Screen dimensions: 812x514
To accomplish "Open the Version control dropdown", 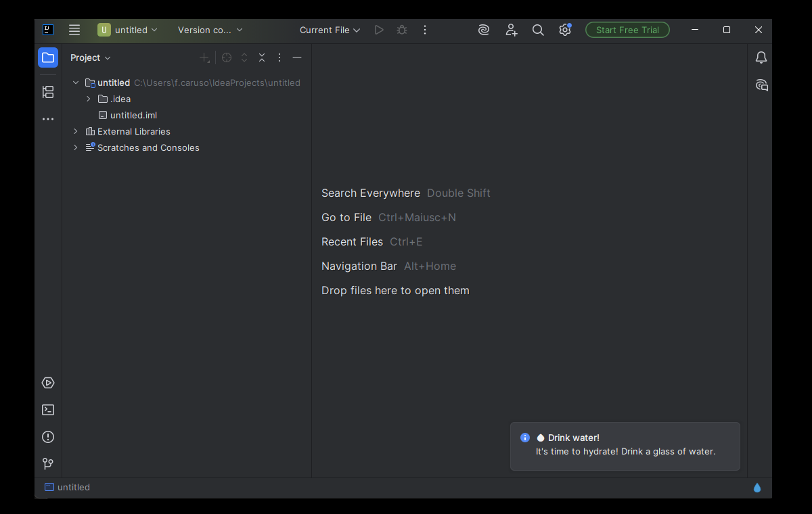I will (210, 30).
